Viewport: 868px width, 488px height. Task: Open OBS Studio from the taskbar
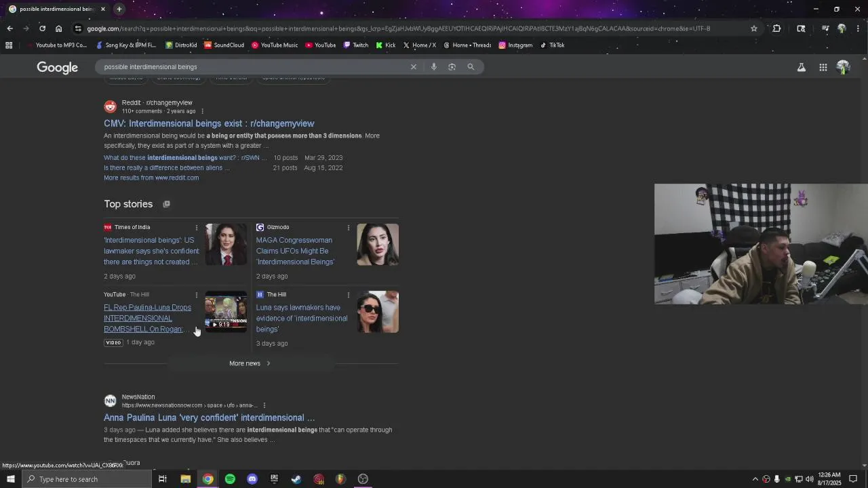363,479
